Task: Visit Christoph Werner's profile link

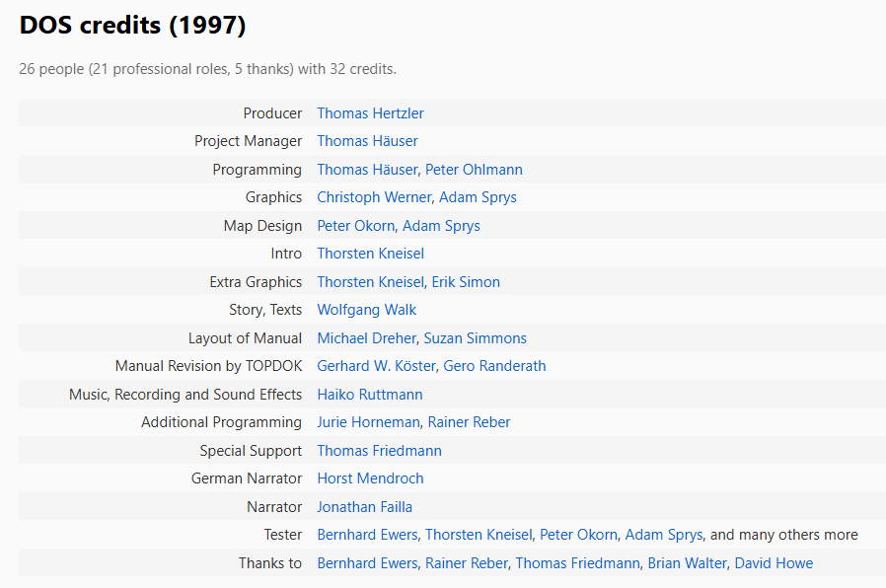Action: point(374,197)
